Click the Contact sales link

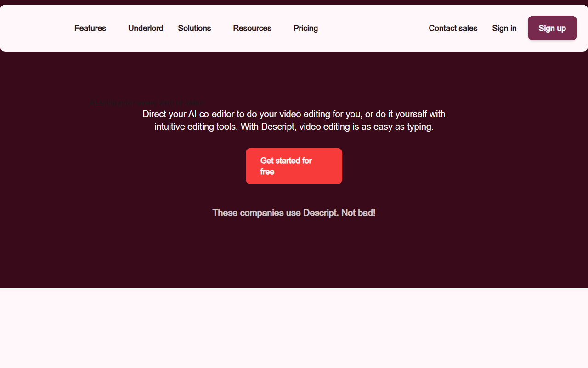(453, 28)
